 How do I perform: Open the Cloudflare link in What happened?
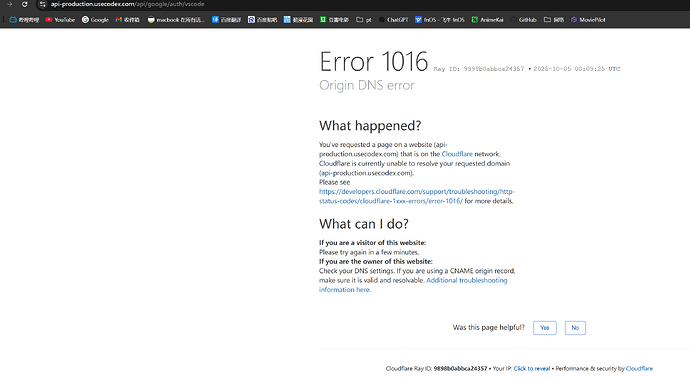click(x=457, y=154)
